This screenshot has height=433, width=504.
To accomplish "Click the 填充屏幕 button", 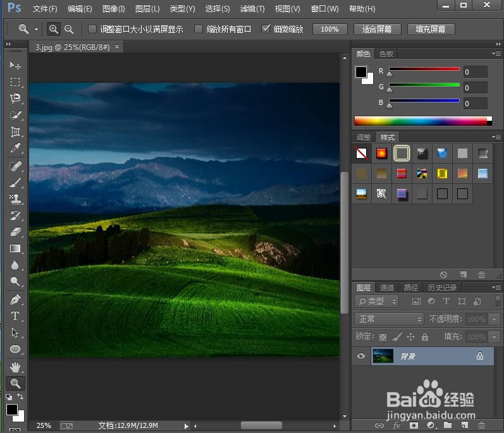I will (x=431, y=29).
